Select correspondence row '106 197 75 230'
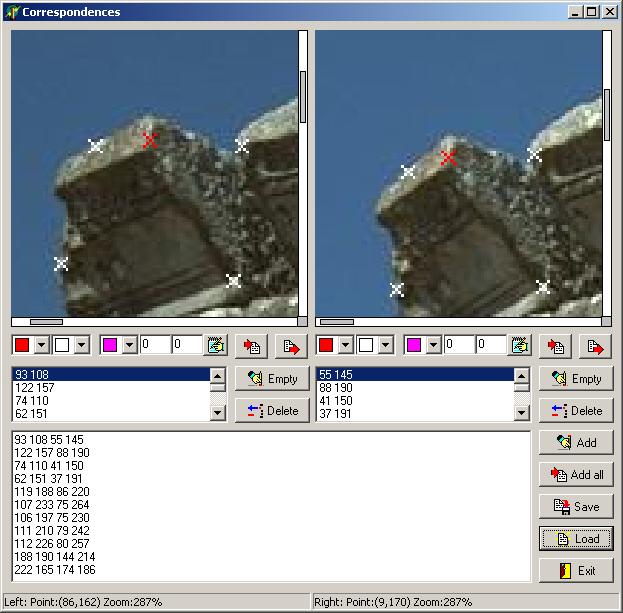Image resolution: width=623 pixels, height=613 pixels. [x=52, y=518]
